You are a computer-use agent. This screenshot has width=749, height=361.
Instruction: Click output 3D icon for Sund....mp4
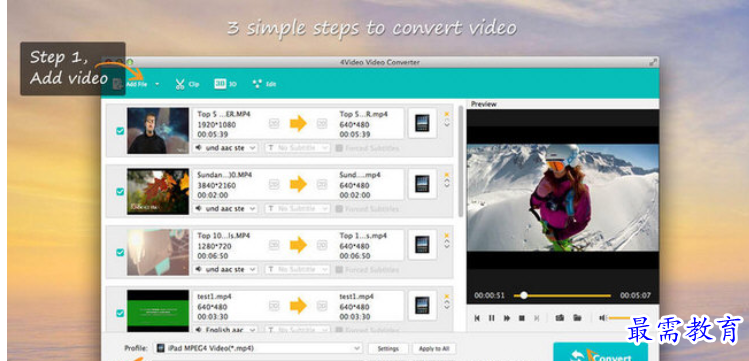(x=322, y=184)
